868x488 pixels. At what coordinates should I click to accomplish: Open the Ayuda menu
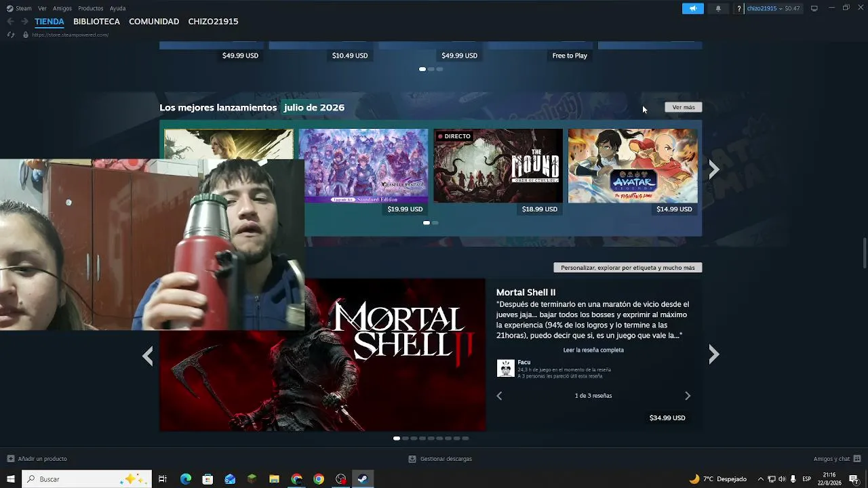118,8
